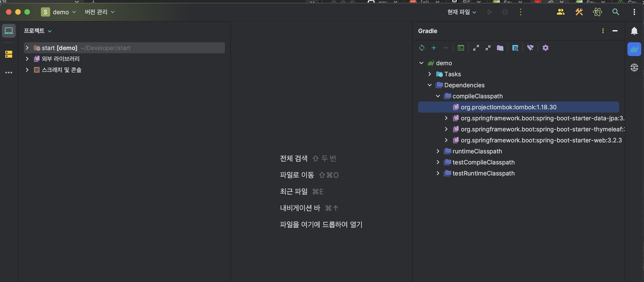Click the Search Everywhere magnifier icon
Screen dimensions: 644x282
point(615,12)
